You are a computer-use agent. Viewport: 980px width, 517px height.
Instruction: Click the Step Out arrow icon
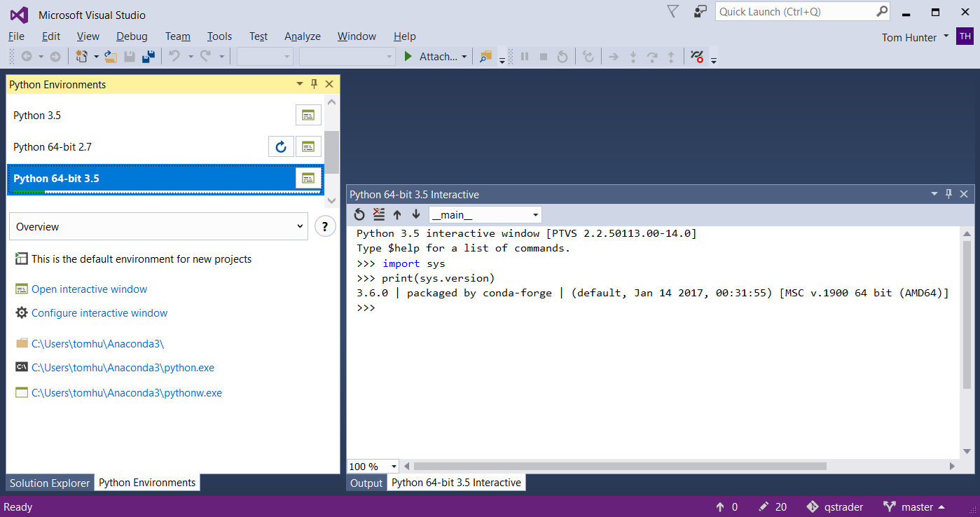click(671, 57)
